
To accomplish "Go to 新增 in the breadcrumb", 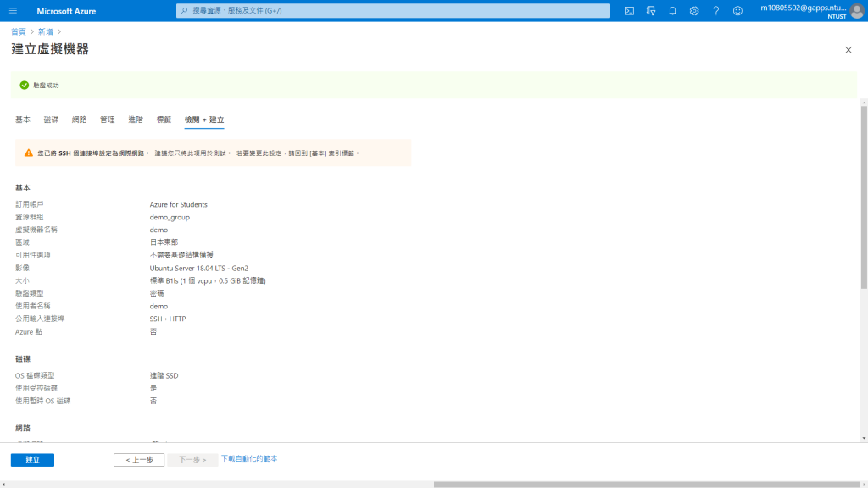I will pos(46,31).
